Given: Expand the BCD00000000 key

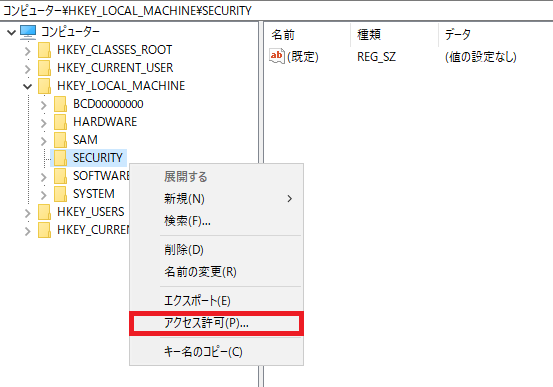Looking at the screenshot, I should [44, 105].
